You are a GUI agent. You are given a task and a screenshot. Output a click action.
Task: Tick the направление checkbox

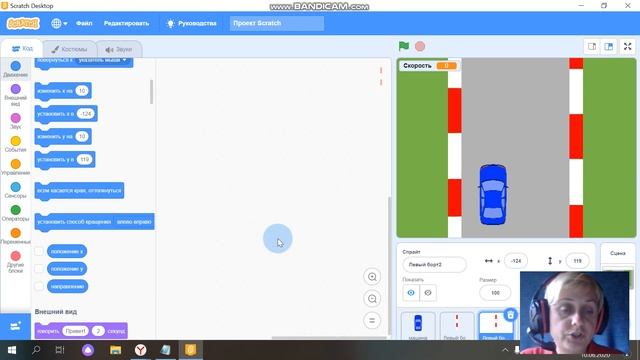coord(39,286)
